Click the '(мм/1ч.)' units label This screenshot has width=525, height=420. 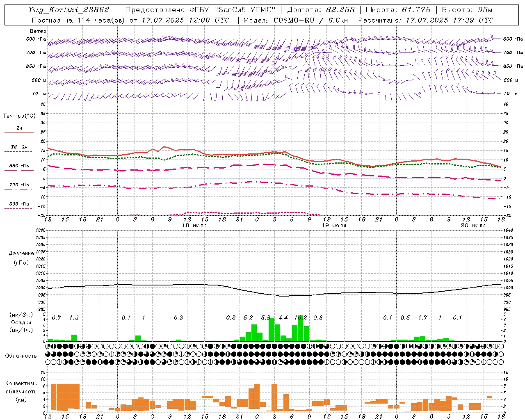pos(21,330)
